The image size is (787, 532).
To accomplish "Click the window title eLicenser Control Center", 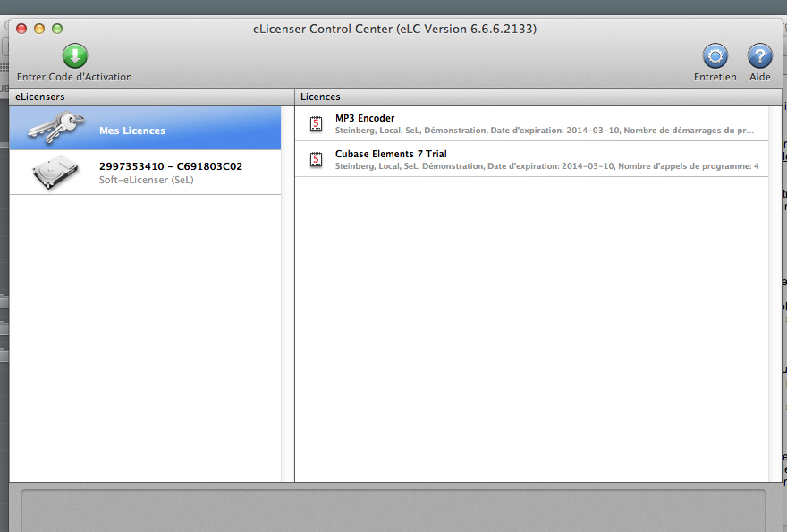I will point(394,29).
